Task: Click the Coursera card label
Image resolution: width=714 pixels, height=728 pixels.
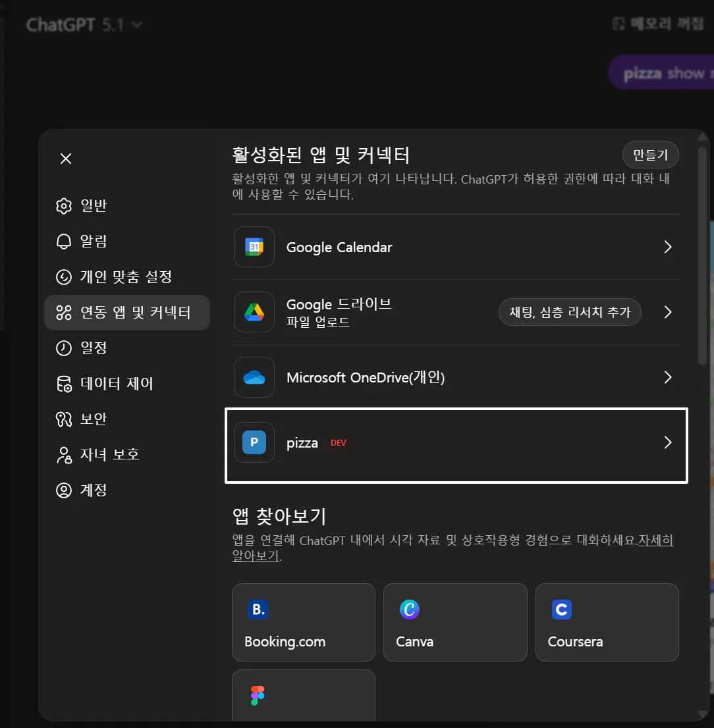Action: coord(575,642)
